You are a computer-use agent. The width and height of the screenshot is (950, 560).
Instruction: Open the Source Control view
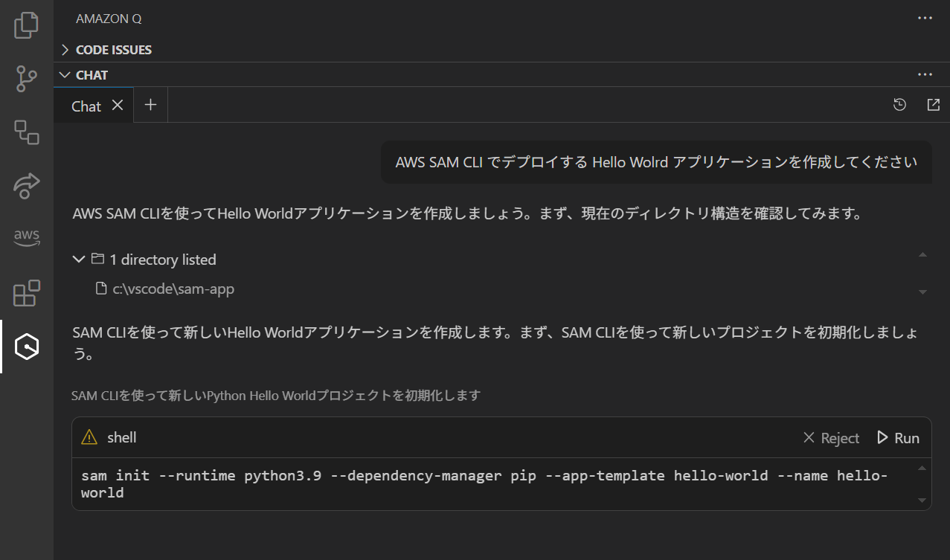(26, 78)
